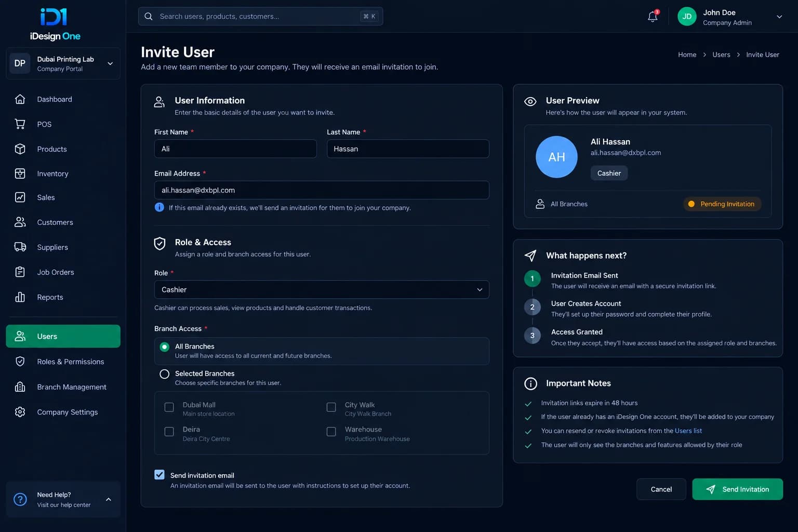
Task: Open notifications bell icon
Action: click(653, 17)
